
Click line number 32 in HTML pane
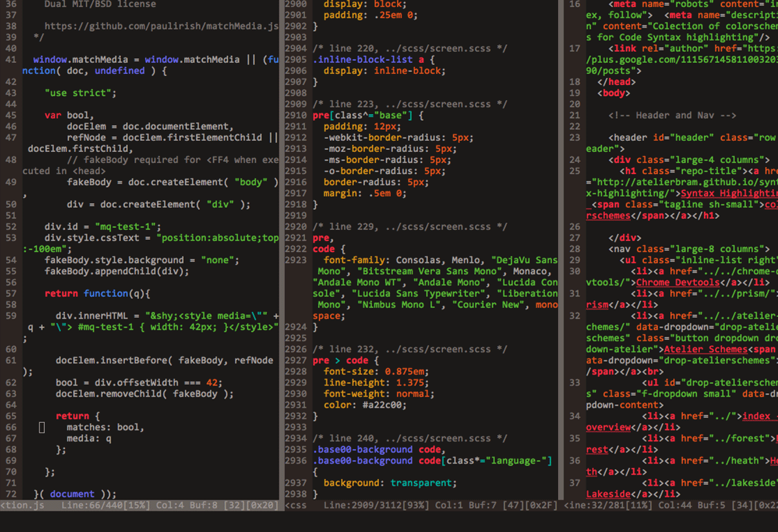click(575, 316)
